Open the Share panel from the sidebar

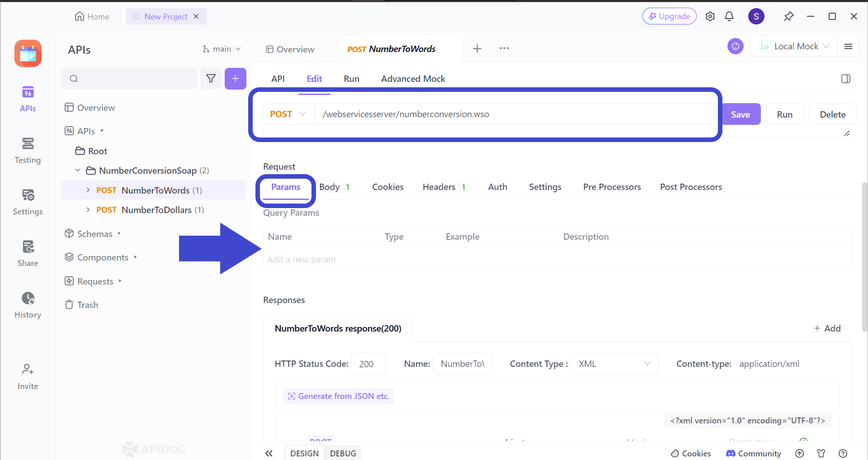28,253
